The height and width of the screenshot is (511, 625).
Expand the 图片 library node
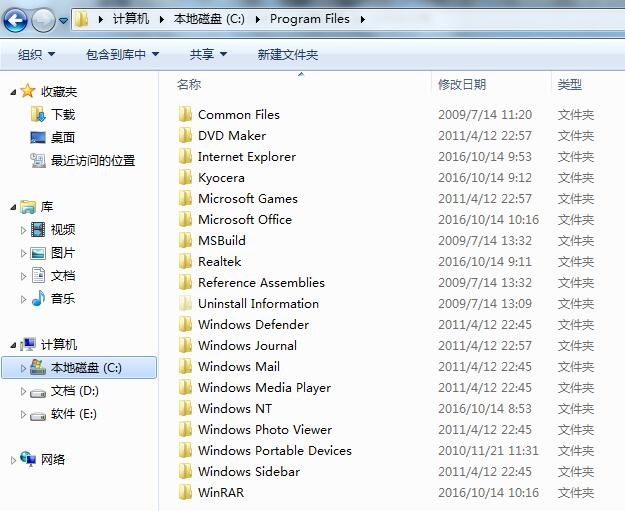23,253
